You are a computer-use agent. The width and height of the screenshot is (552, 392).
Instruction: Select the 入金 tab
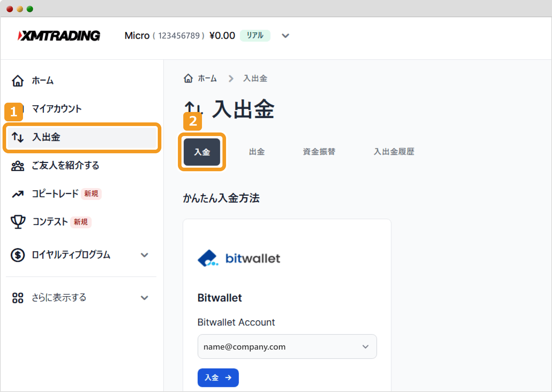point(202,152)
